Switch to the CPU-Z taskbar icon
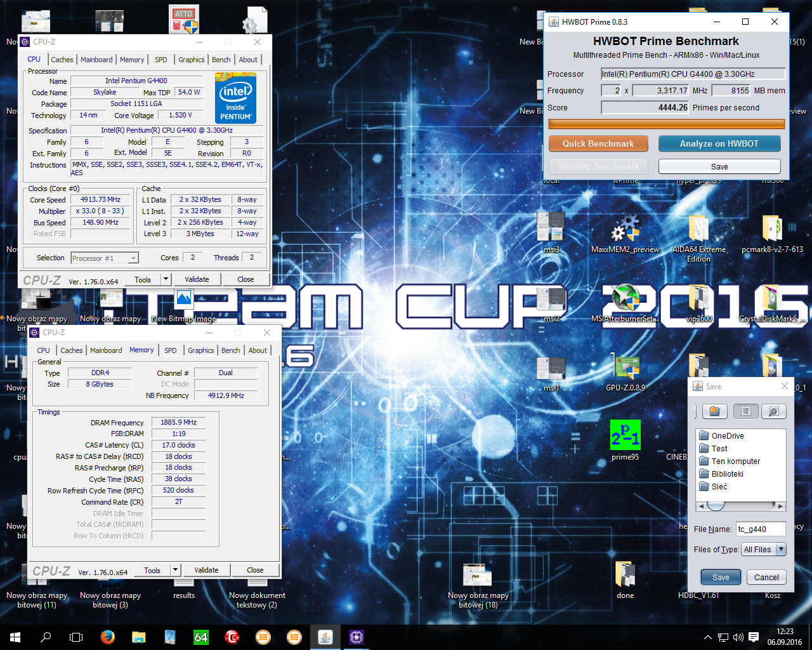This screenshot has width=812, height=650. [x=357, y=637]
